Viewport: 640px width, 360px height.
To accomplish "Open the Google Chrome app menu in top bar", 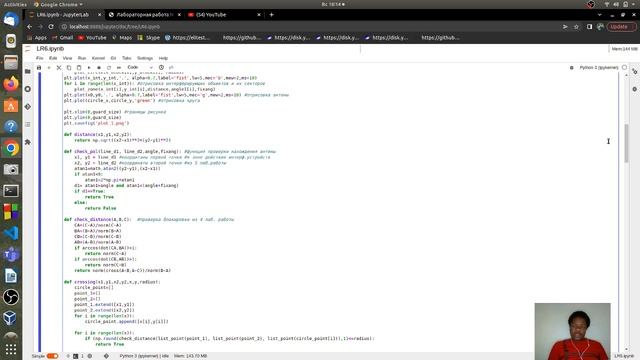I will [58, 4].
